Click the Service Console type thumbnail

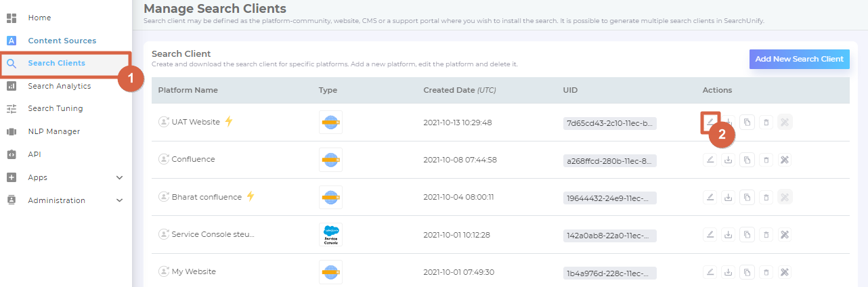pos(330,234)
